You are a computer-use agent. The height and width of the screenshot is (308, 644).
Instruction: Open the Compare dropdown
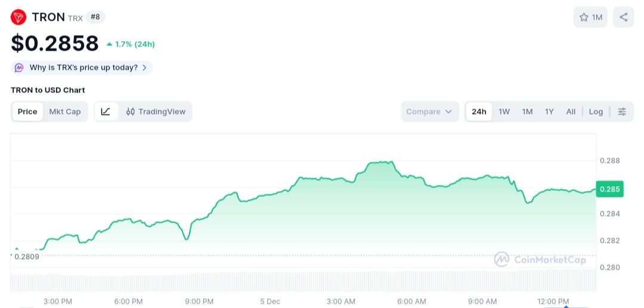pos(429,112)
